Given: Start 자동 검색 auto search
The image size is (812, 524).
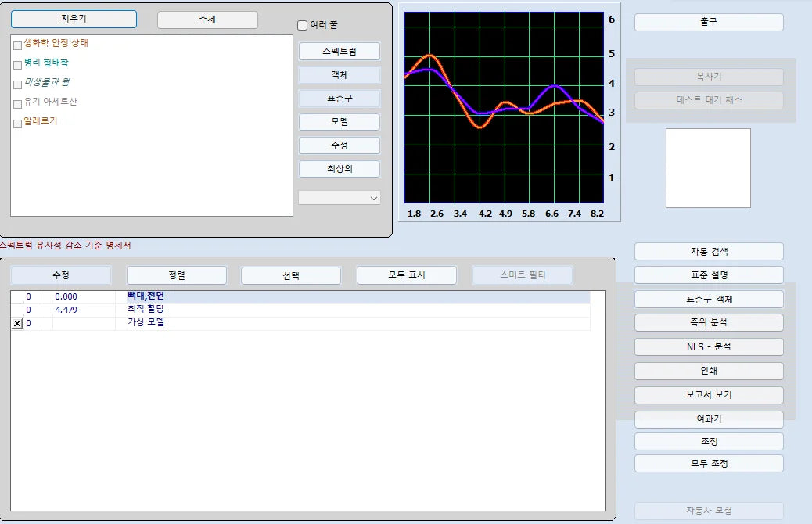Looking at the screenshot, I should [708, 252].
